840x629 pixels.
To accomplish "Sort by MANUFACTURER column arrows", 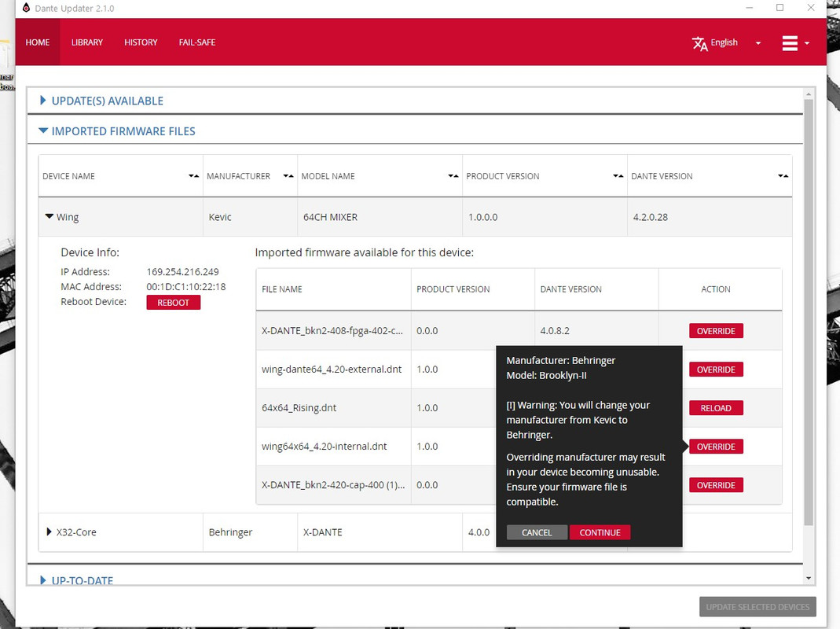I will tap(288, 176).
